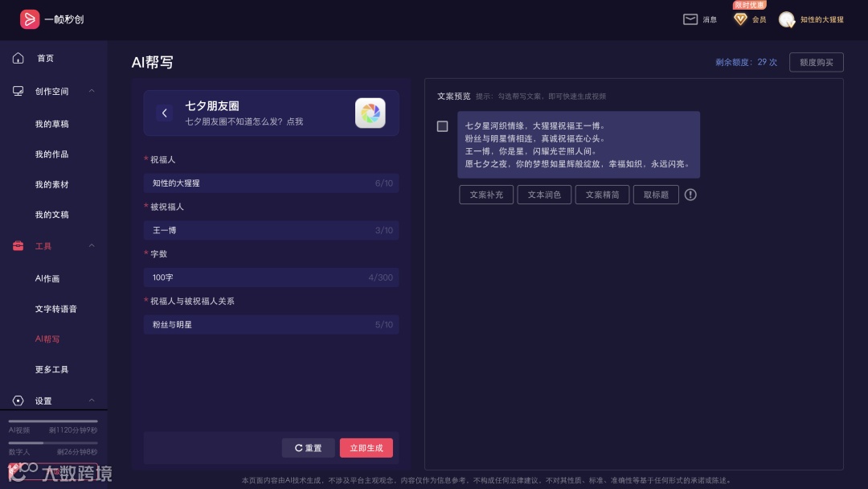
Task: Click the 会员 diamond icon
Action: tap(740, 19)
